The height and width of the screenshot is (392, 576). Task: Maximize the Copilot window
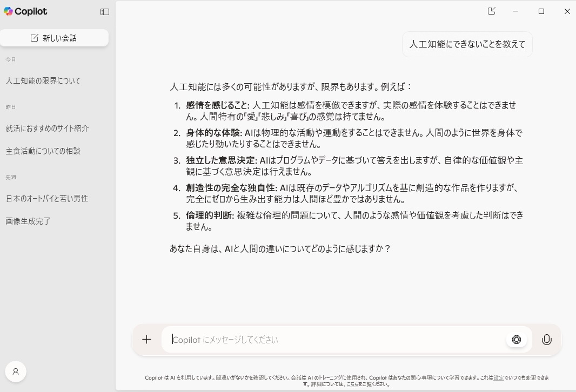point(541,11)
